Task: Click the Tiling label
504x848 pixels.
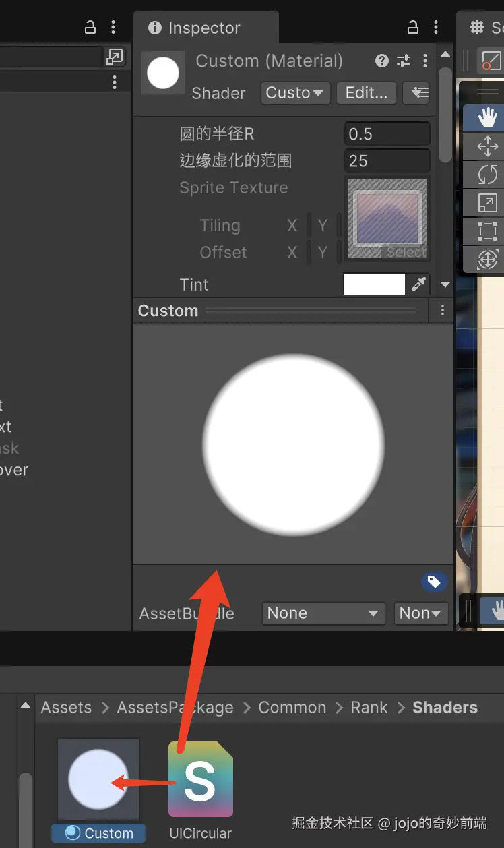Action: click(220, 226)
